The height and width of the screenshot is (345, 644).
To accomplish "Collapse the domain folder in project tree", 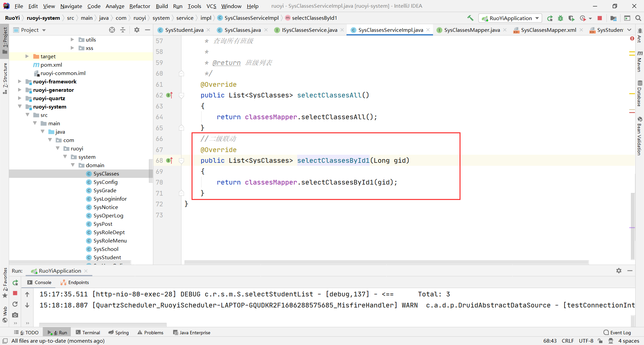I will pyautogui.click(x=73, y=165).
